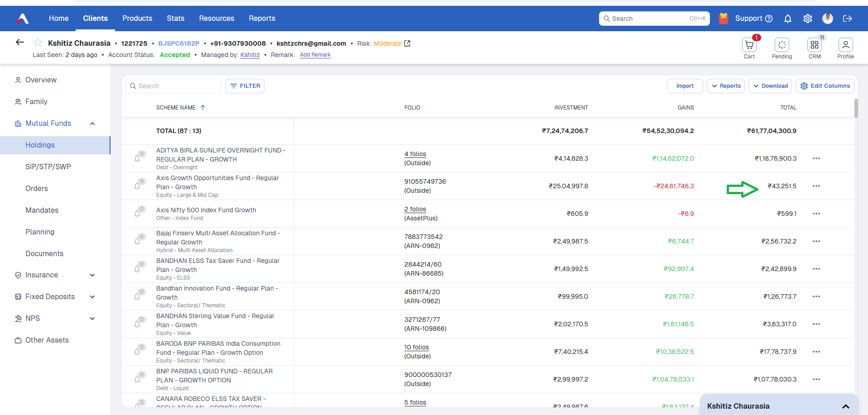Screen dimensions: 868x415
Task: Open more options for Axis Nifty 500 row
Action: [x=816, y=214]
